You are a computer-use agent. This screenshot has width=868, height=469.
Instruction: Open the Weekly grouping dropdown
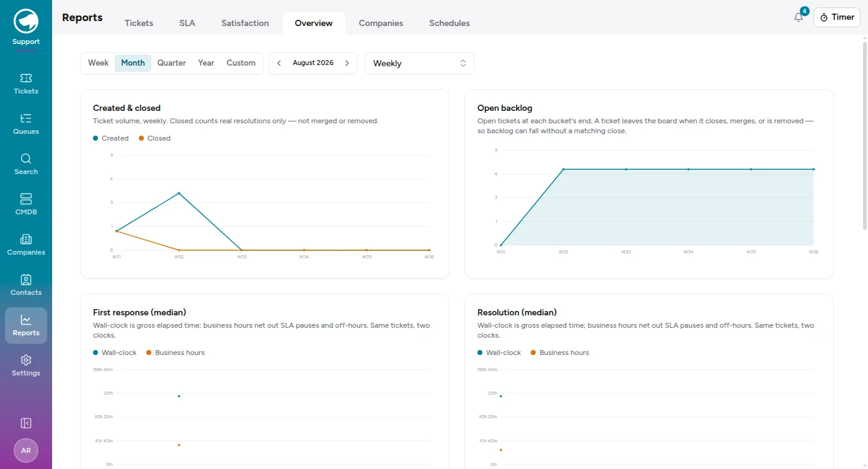(x=420, y=63)
